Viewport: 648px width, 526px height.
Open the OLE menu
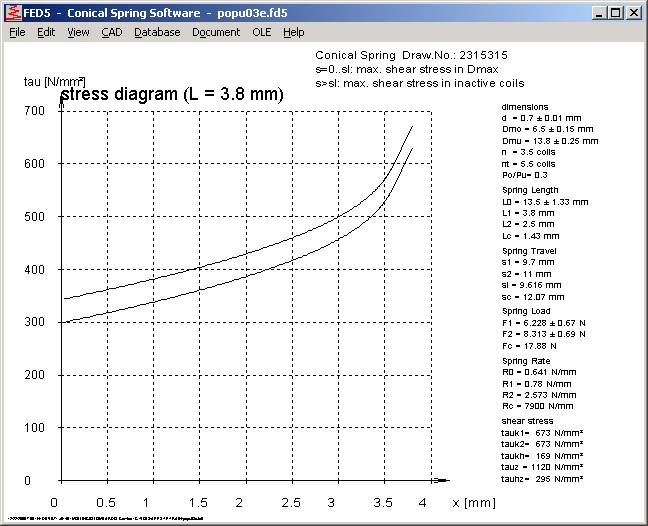pyautogui.click(x=261, y=32)
